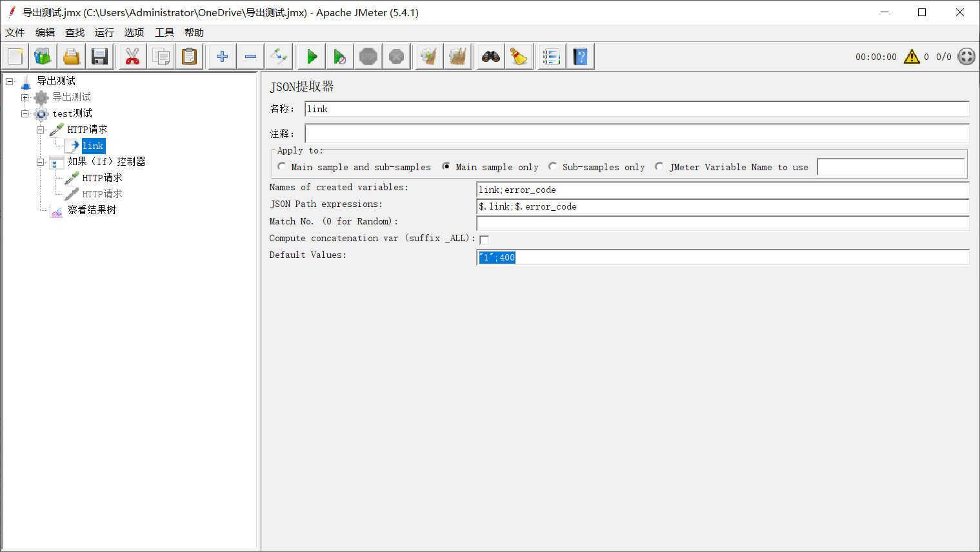This screenshot has height=552, width=980.
Task: Open the 编辑 menu
Action: pyautogui.click(x=45, y=32)
